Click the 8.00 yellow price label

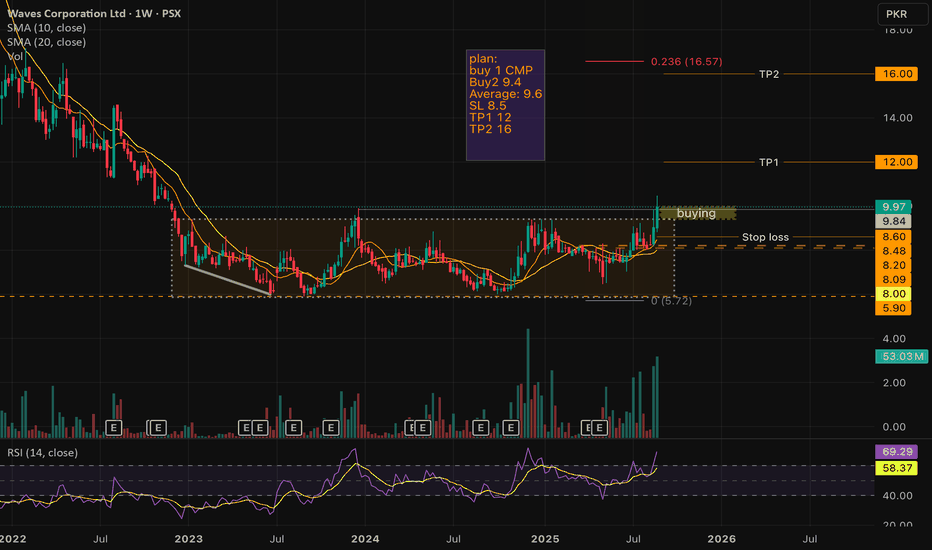893,294
